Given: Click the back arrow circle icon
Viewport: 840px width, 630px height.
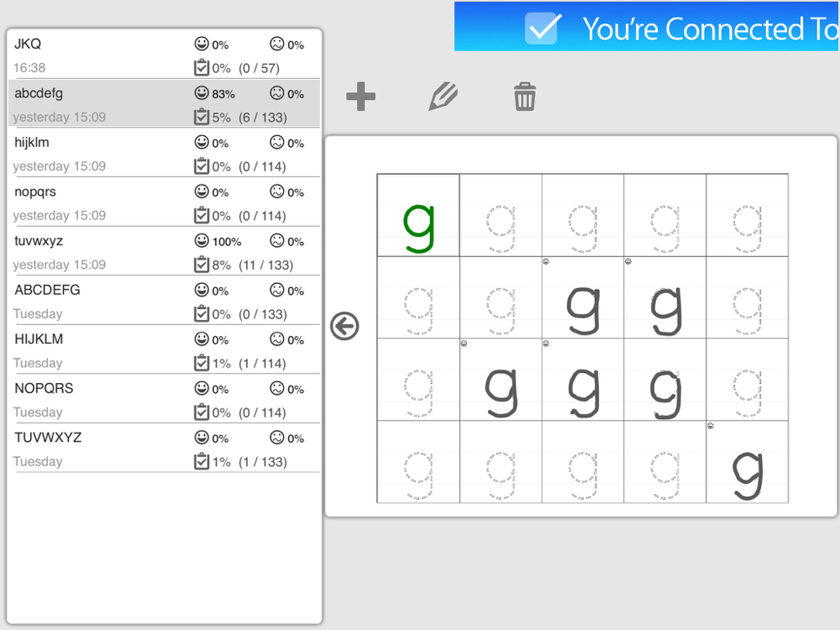Looking at the screenshot, I should click(x=344, y=326).
